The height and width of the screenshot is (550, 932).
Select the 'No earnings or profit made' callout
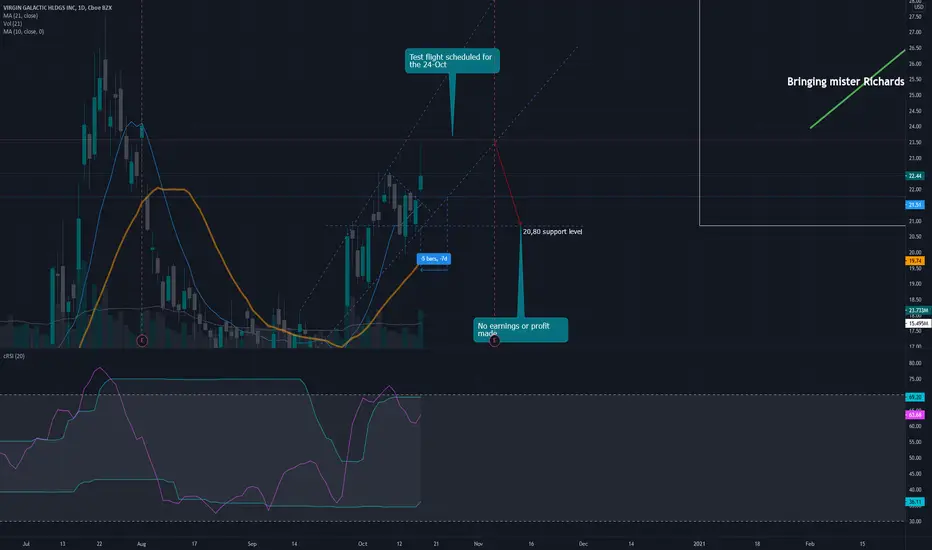click(x=521, y=329)
